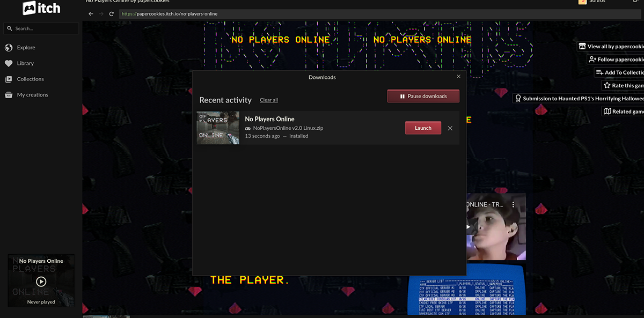The image size is (644, 318).
Task: Click the '13 seconds ago — installed' status
Action: coord(276,136)
